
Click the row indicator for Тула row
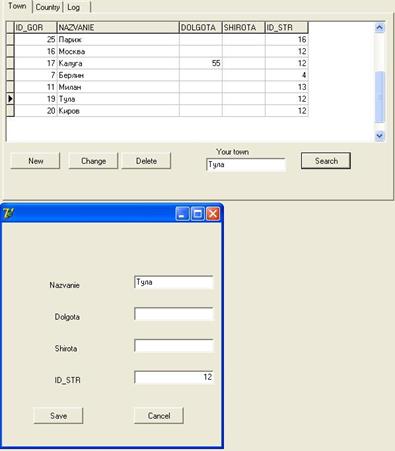10,99
